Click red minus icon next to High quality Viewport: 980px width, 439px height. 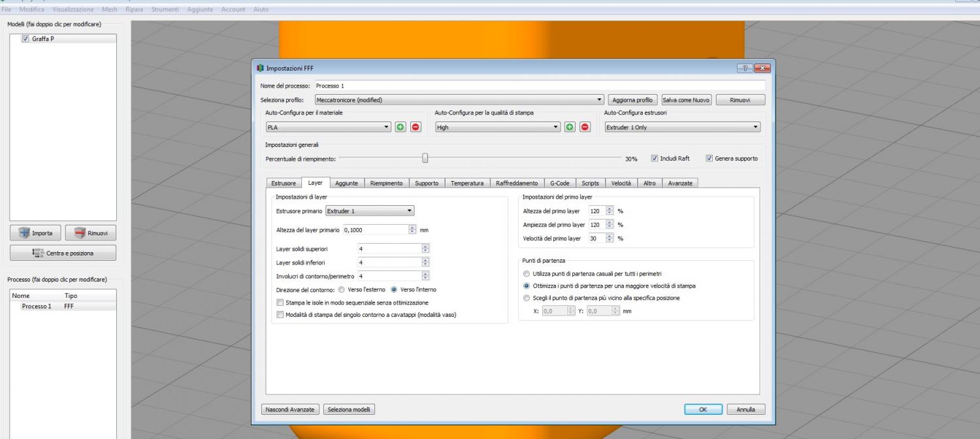click(585, 127)
